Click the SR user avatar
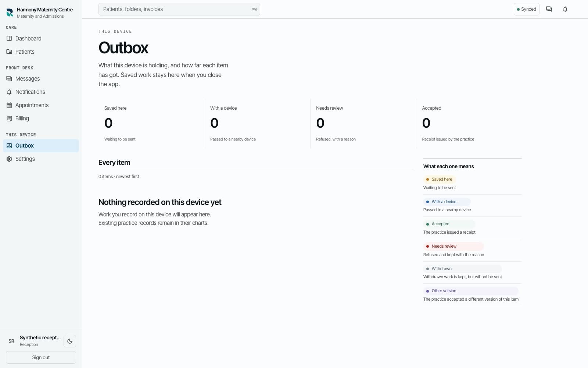The height and width of the screenshot is (368, 588). click(11, 341)
